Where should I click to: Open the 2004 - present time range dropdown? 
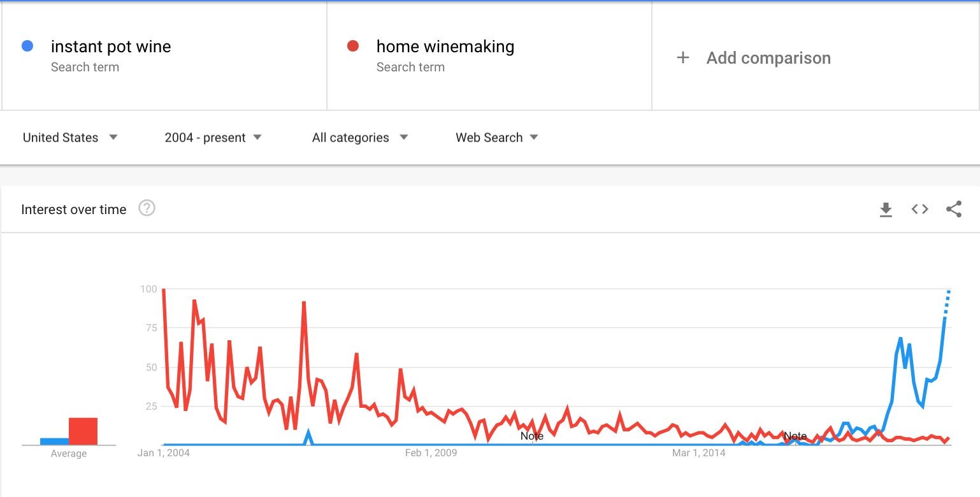pyautogui.click(x=213, y=138)
